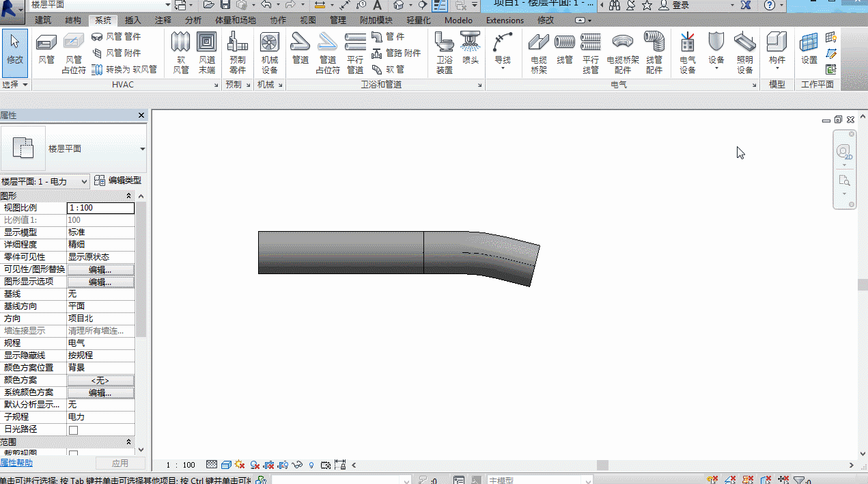Pick the 风道末端 air terminal tool
868x484 pixels.
(206, 53)
